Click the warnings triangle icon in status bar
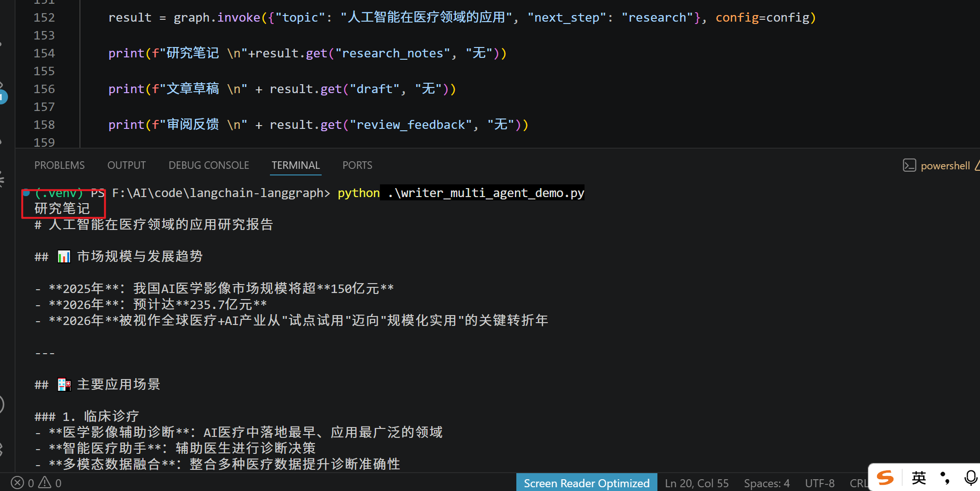980x491 pixels. pos(45,483)
